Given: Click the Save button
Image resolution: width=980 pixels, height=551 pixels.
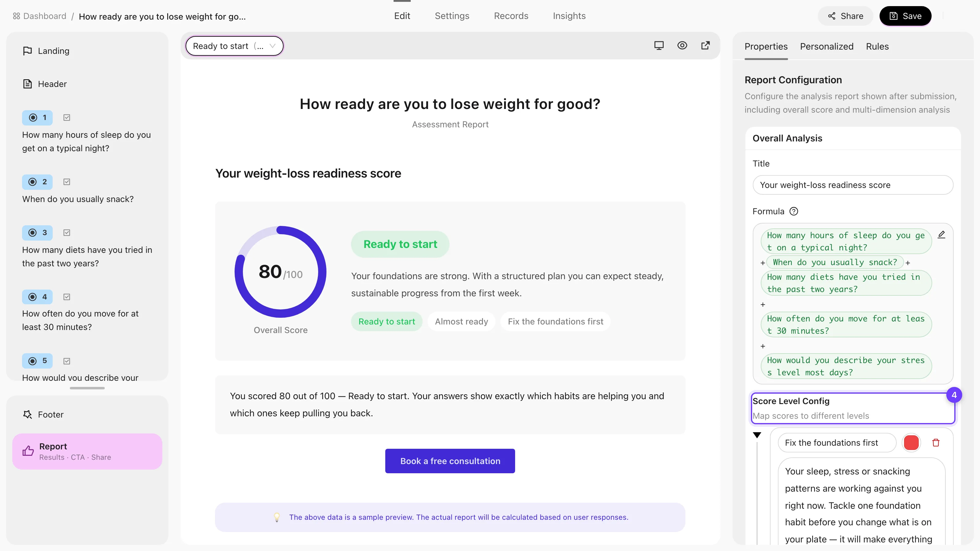Looking at the screenshot, I should pyautogui.click(x=906, y=16).
